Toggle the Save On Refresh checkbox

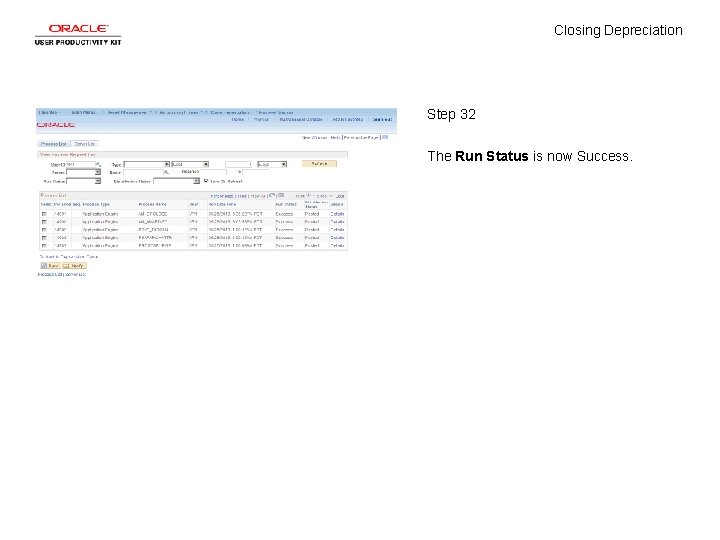click(x=206, y=181)
